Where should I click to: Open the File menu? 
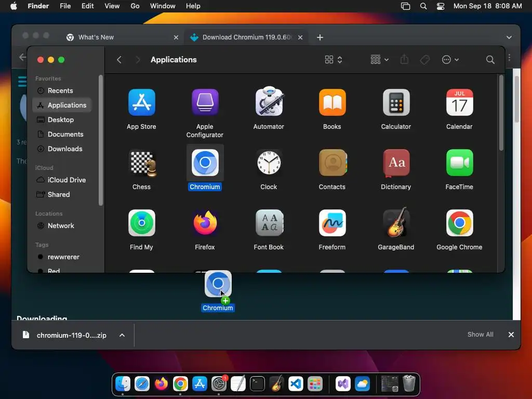65,6
